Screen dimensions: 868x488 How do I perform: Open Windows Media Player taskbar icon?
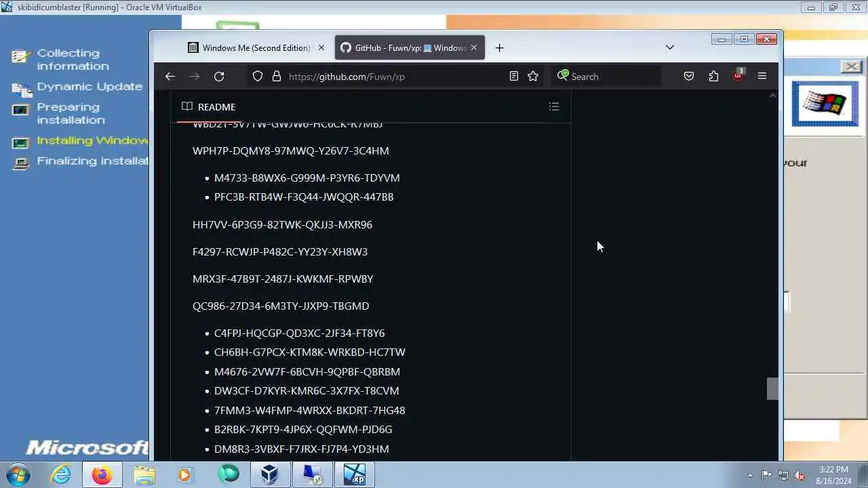coord(185,474)
